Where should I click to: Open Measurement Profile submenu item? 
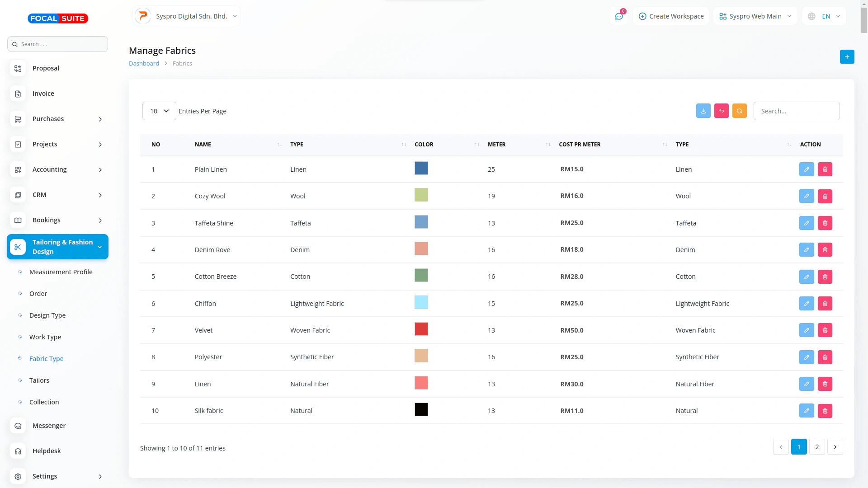point(61,272)
